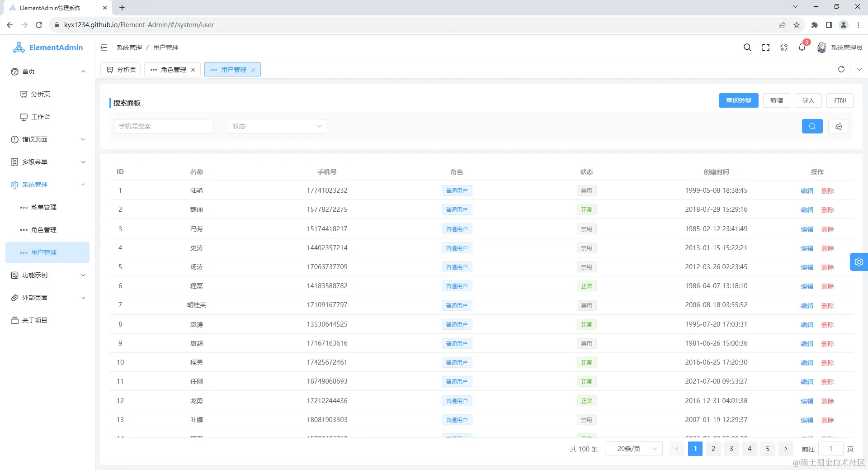Image resolution: width=868 pixels, height=470 pixels.
Task: Click the 系统管理 breadcrumb
Action: [x=129, y=47]
